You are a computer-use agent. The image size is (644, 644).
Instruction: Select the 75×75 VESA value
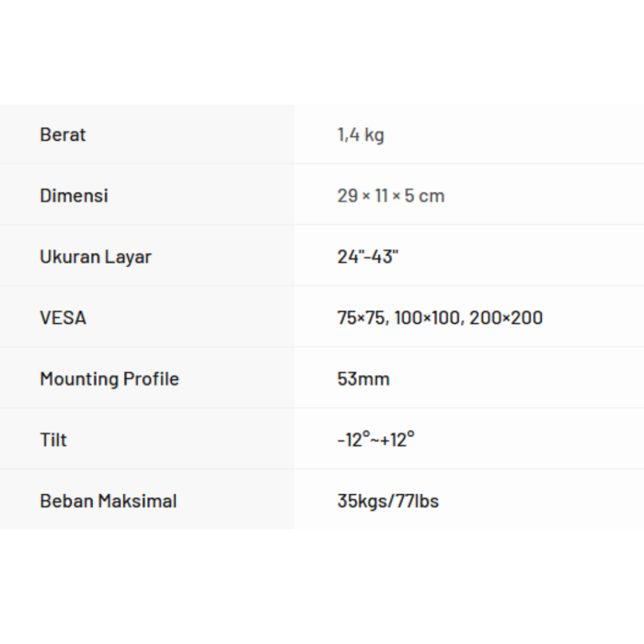(x=362, y=318)
